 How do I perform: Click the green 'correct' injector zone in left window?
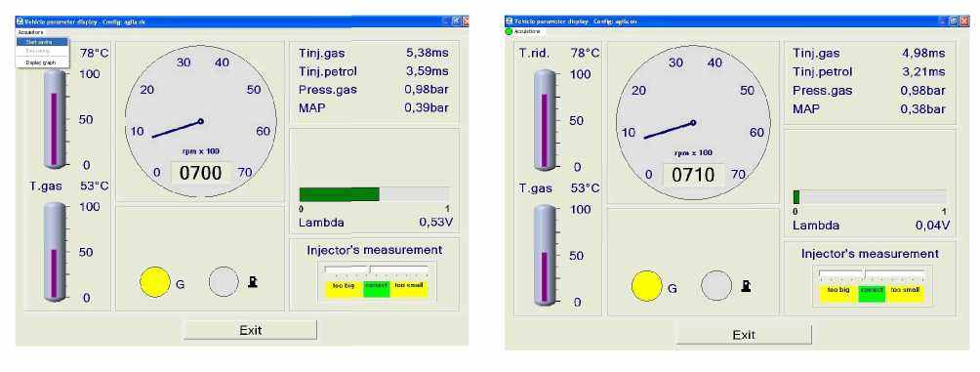click(x=376, y=289)
